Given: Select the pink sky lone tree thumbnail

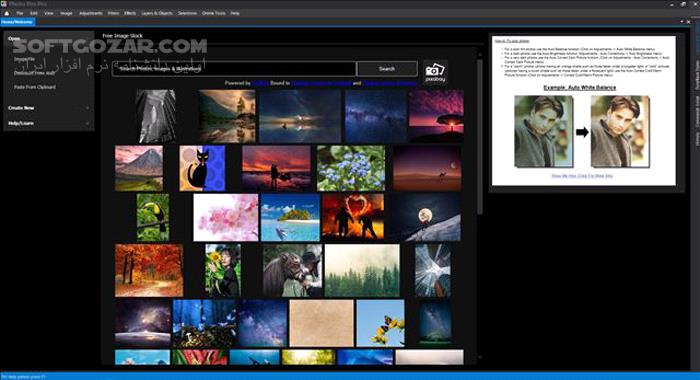Looking at the screenshot, I should pos(436,116).
